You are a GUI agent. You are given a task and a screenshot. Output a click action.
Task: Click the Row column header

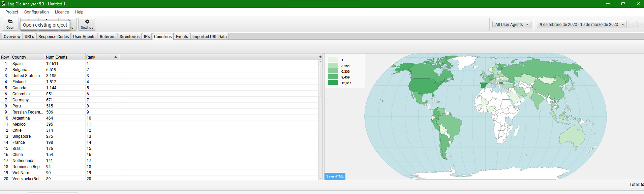(x=5, y=57)
